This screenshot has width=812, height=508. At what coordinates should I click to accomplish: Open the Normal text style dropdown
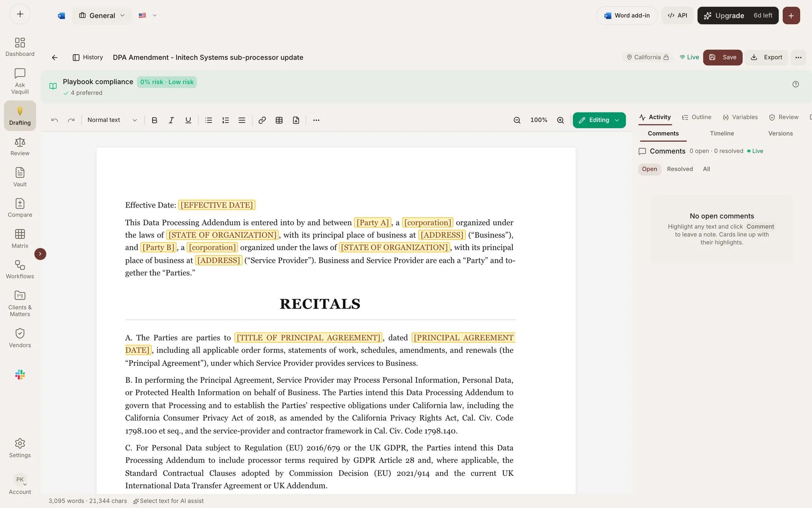click(x=112, y=120)
